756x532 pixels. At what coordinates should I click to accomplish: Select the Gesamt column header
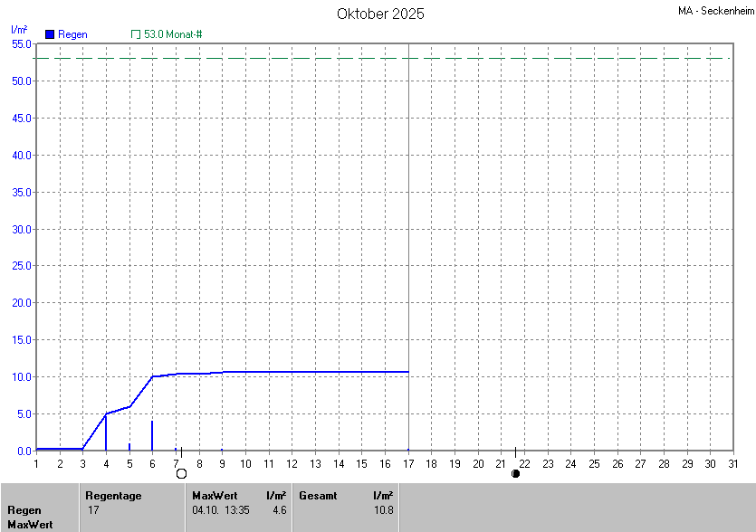(x=318, y=496)
